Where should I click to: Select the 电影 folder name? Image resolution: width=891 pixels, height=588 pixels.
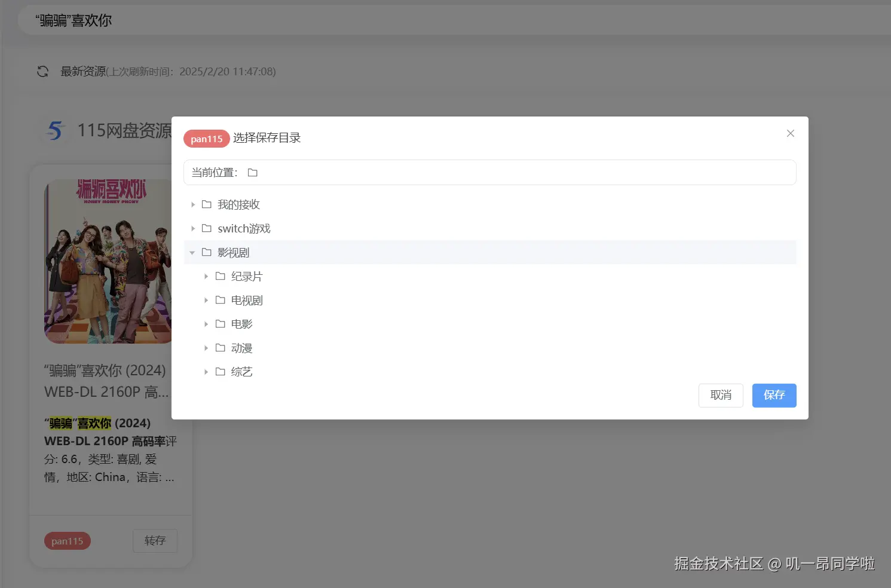(241, 324)
